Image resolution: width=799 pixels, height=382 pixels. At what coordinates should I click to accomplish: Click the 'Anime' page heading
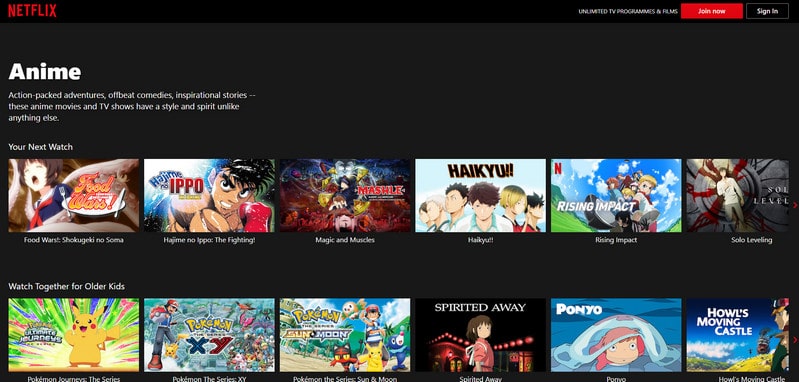pyautogui.click(x=45, y=72)
